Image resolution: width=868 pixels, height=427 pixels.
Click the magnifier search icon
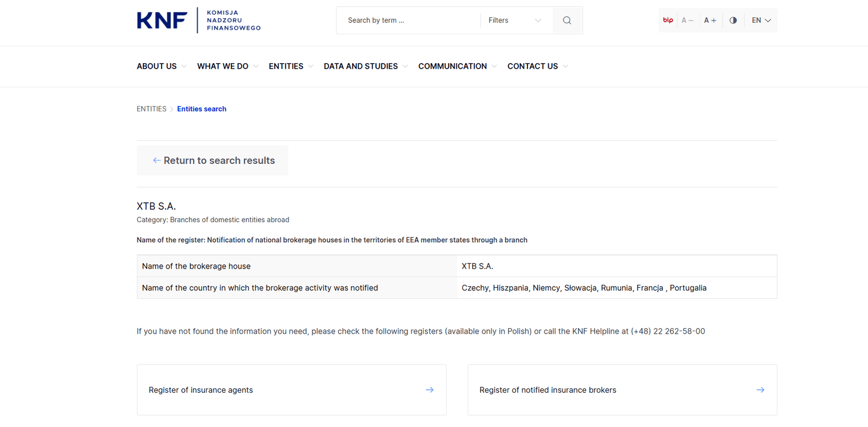(x=567, y=20)
